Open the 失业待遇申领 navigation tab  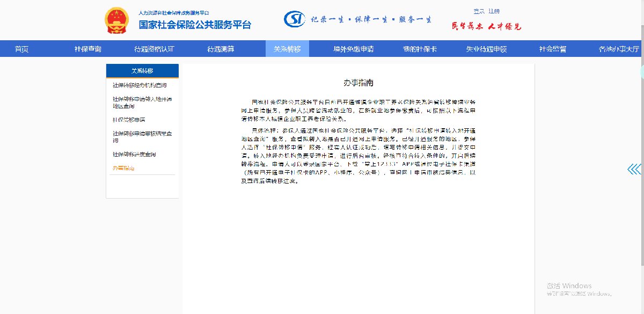[x=486, y=49]
